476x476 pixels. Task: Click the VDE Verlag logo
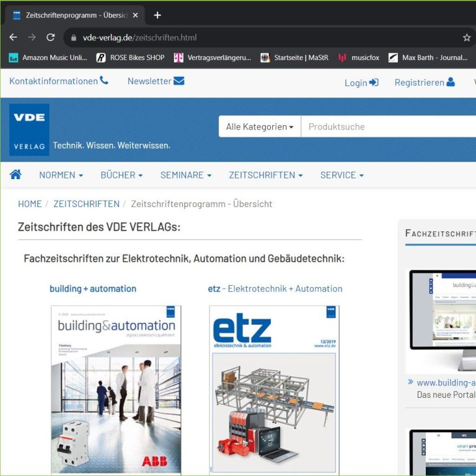click(x=29, y=130)
